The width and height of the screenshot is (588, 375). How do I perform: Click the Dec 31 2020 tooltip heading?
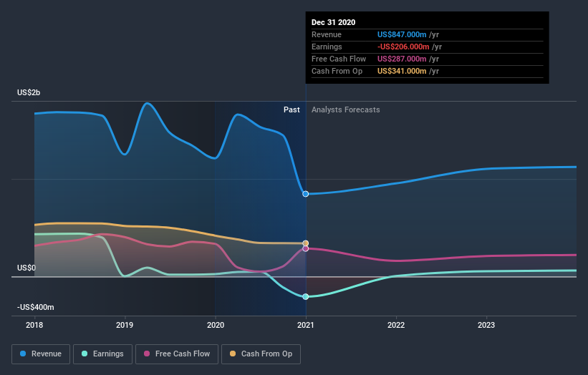coord(333,22)
